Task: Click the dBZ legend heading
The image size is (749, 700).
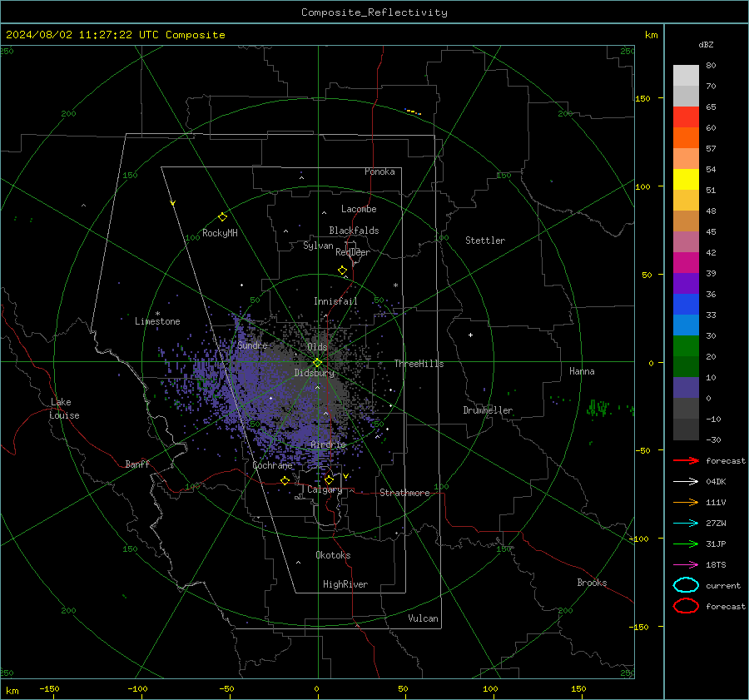Action: 706,45
